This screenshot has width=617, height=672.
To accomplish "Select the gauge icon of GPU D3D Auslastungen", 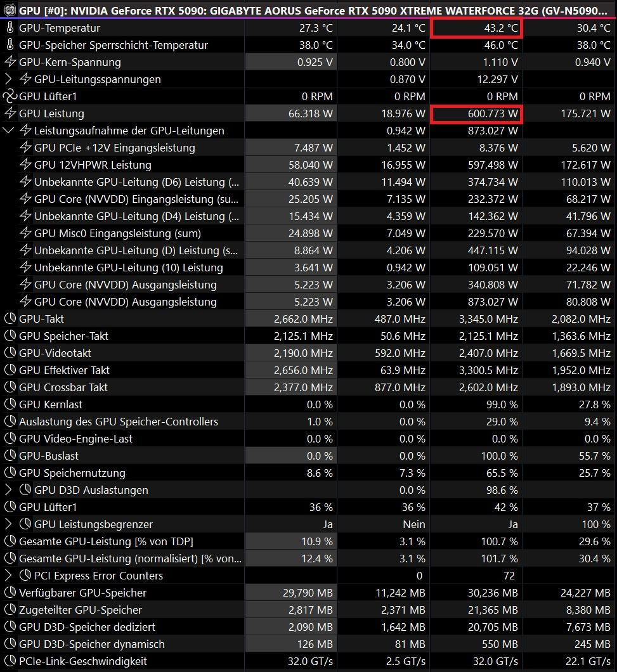I will (25, 490).
